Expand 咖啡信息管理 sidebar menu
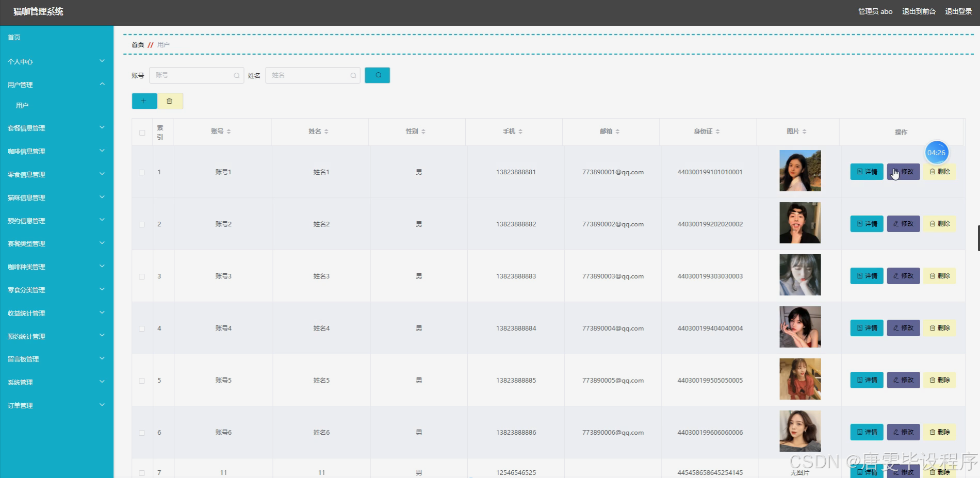This screenshot has width=980, height=478. (57, 151)
